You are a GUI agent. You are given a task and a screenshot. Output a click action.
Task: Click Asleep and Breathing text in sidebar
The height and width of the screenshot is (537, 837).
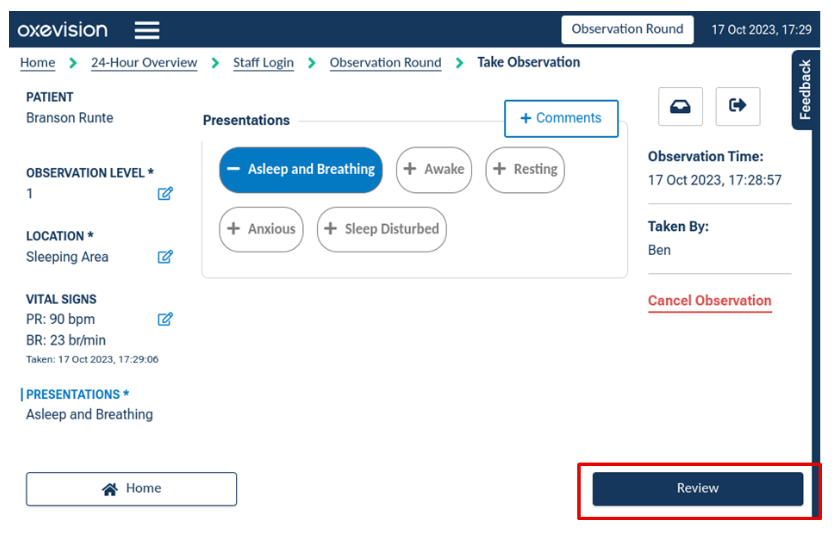(90, 415)
